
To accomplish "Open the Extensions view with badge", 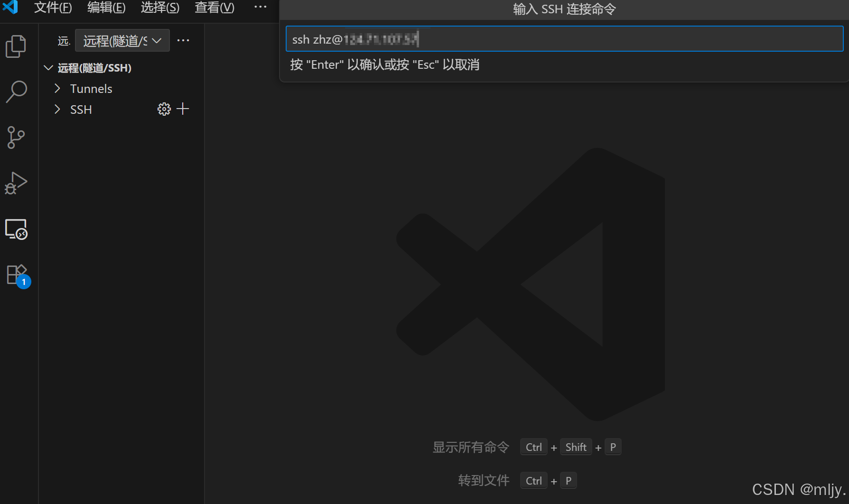I will (16, 275).
